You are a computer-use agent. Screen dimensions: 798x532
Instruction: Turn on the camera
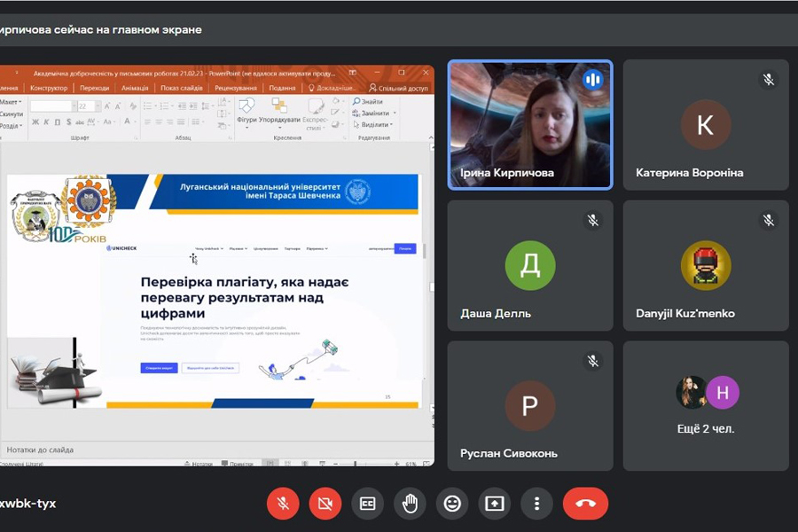click(325, 504)
